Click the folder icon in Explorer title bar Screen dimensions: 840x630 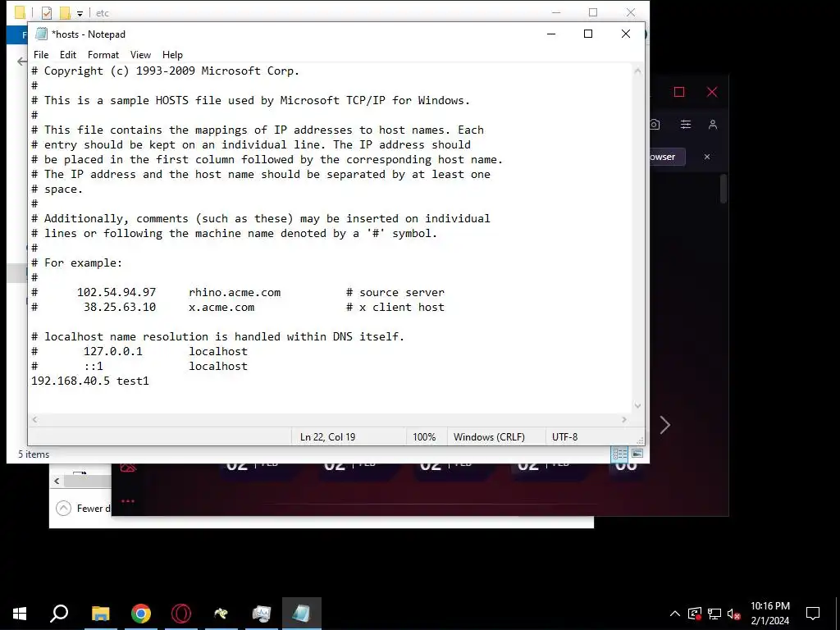tap(21, 13)
